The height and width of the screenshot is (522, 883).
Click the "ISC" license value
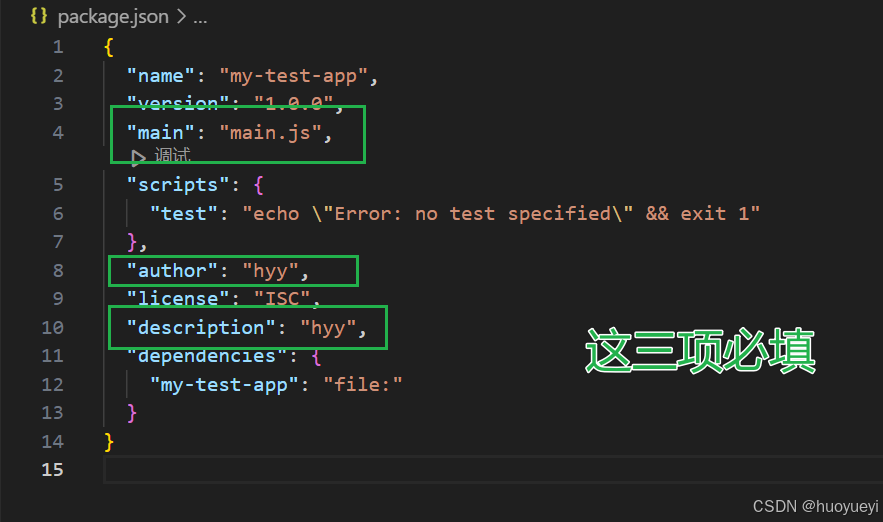click(x=282, y=298)
